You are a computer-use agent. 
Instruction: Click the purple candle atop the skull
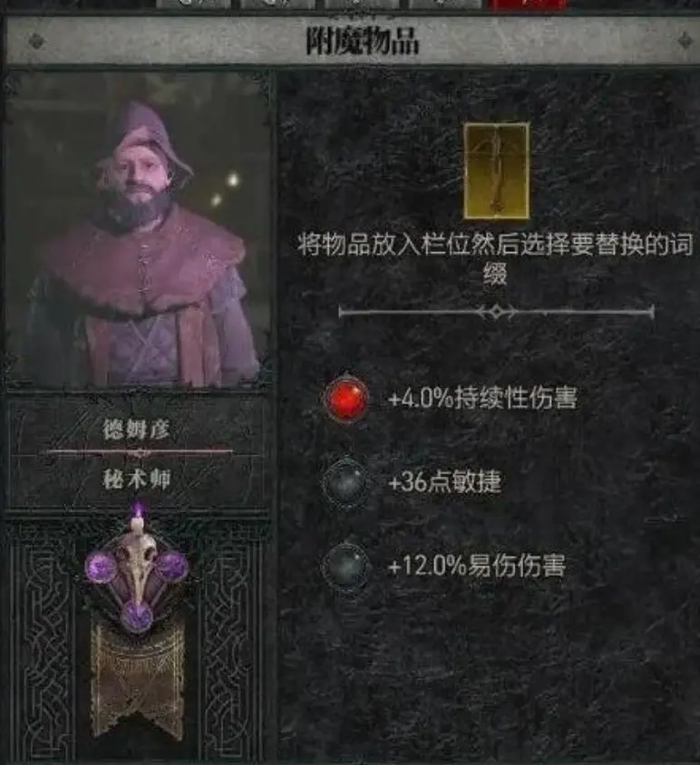pos(138,518)
